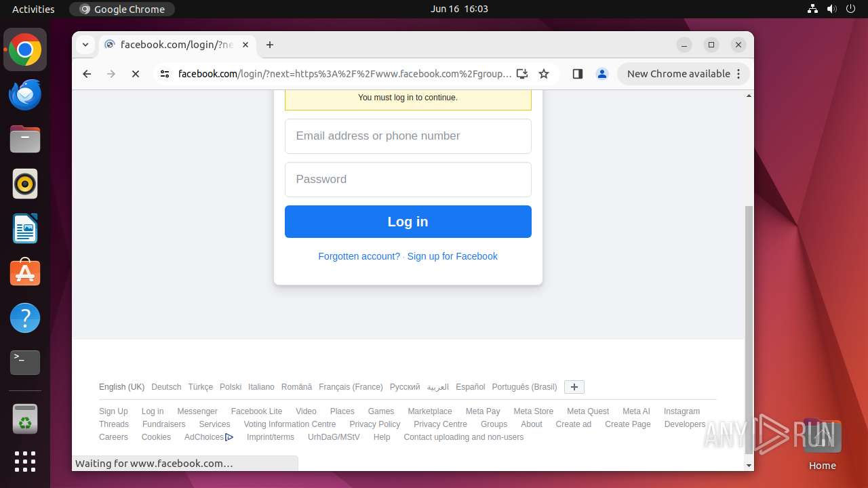The image size is (868, 488).
Task: Click the Log in button
Action: [x=408, y=222]
